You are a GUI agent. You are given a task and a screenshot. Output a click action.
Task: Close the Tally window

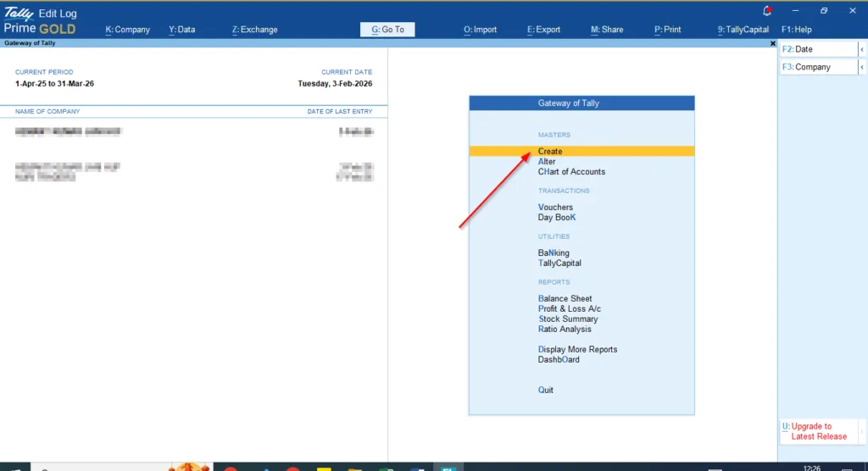853,10
